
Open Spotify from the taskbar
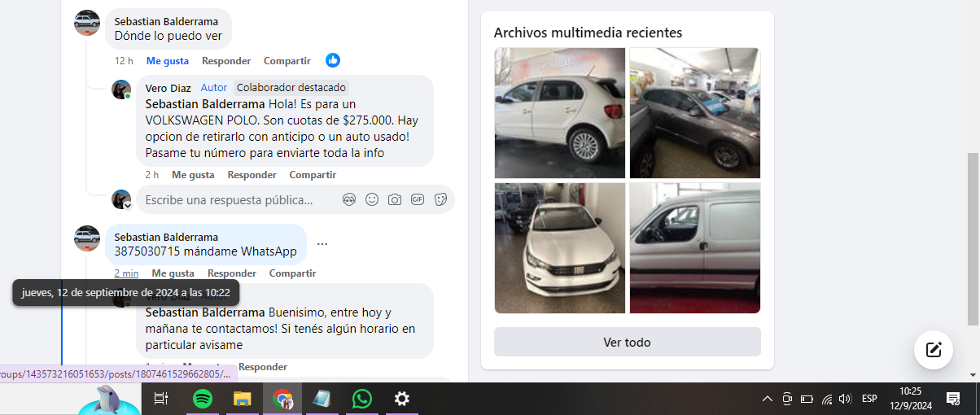coord(203,399)
